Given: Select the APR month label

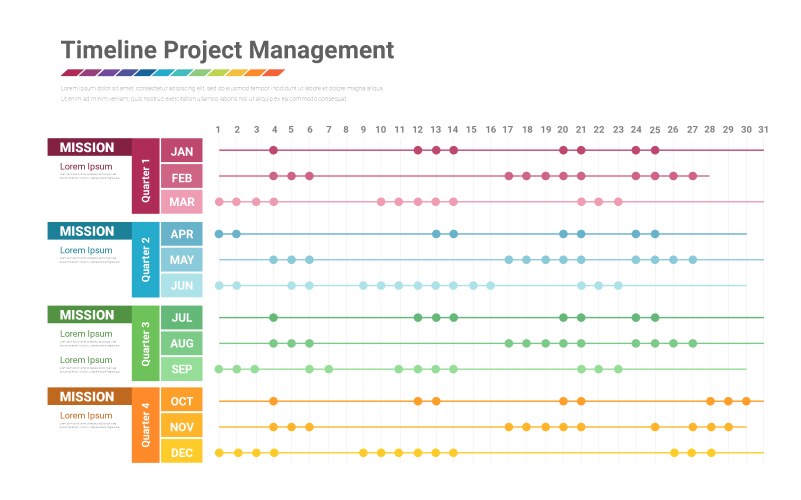Looking at the screenshot, I should point(181,235).
